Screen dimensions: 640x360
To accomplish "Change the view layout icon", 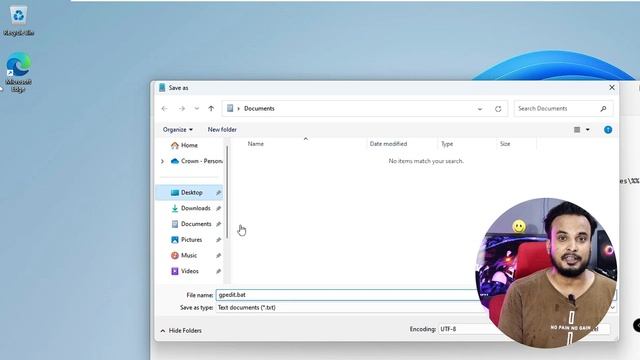I will coord(577,130).
